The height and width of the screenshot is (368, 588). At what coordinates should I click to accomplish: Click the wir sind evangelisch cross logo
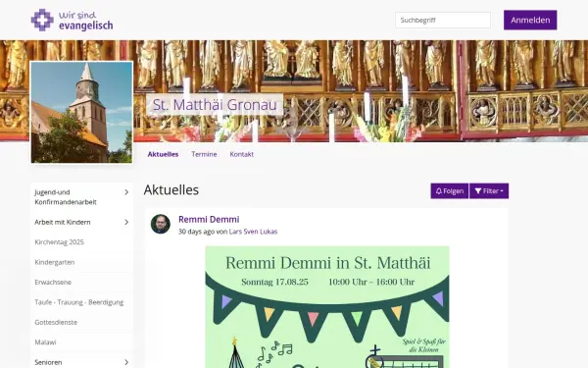click(x=42, y=20)
